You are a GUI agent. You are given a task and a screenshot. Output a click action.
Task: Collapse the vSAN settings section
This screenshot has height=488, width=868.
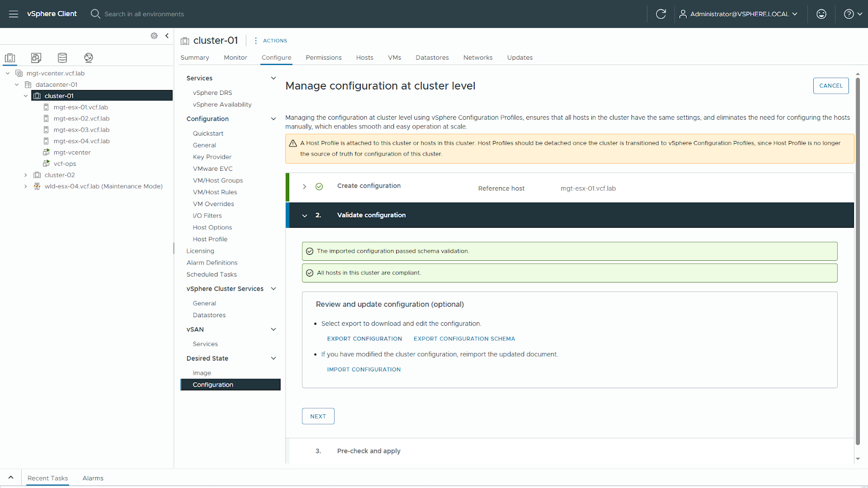point(273,330)
